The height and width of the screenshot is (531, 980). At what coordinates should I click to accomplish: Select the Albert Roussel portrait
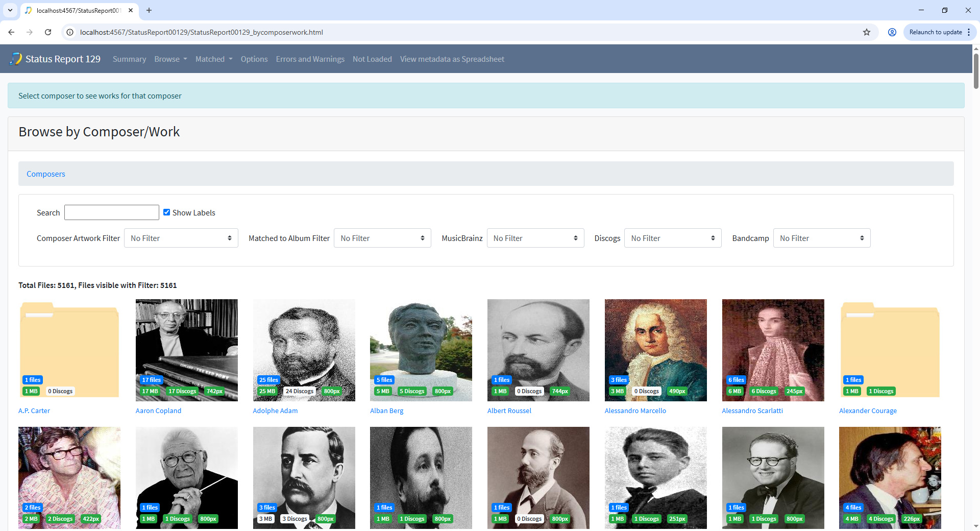[x=538, y=350]
